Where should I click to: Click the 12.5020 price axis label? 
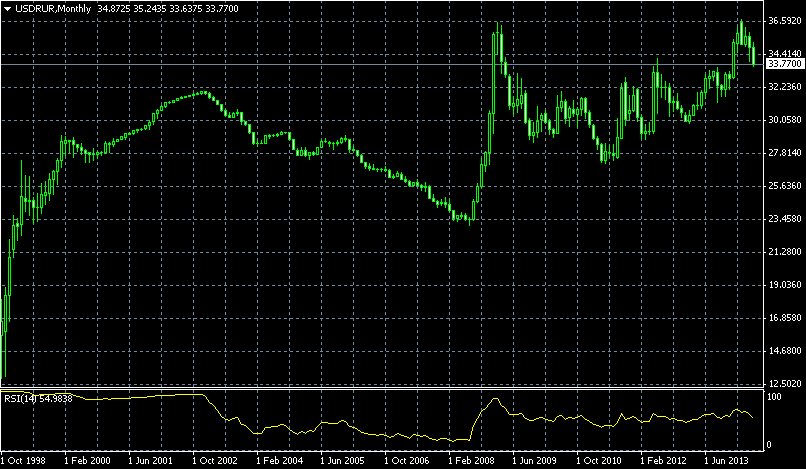(784, 384)
